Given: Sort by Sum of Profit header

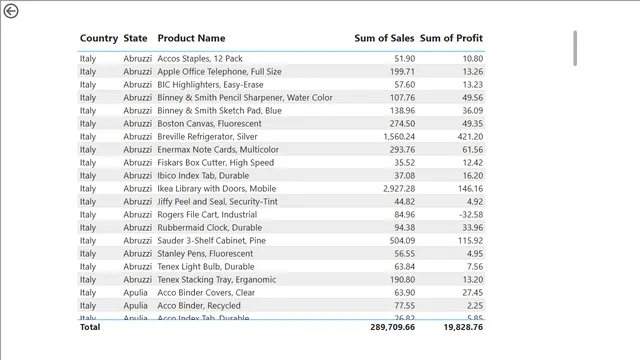Looking at the screenshot, I should click(451, 38).
